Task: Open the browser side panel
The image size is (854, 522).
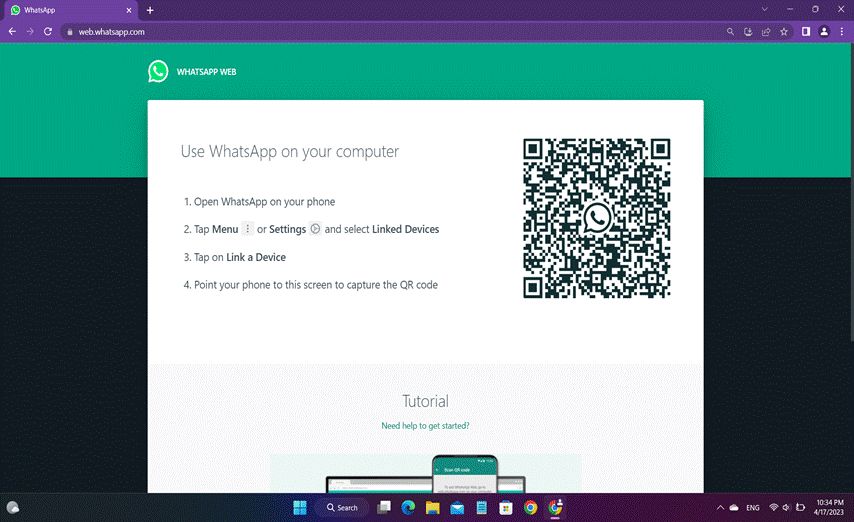Action: coord(806,32)
